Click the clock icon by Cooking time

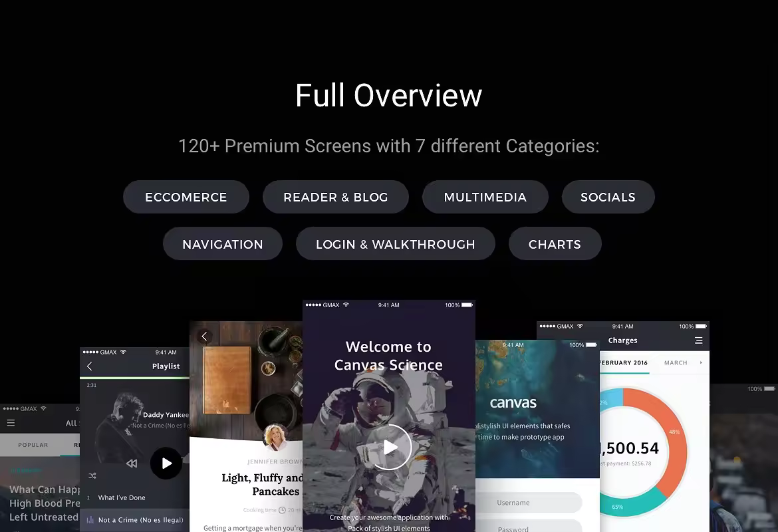coord(283,510)
